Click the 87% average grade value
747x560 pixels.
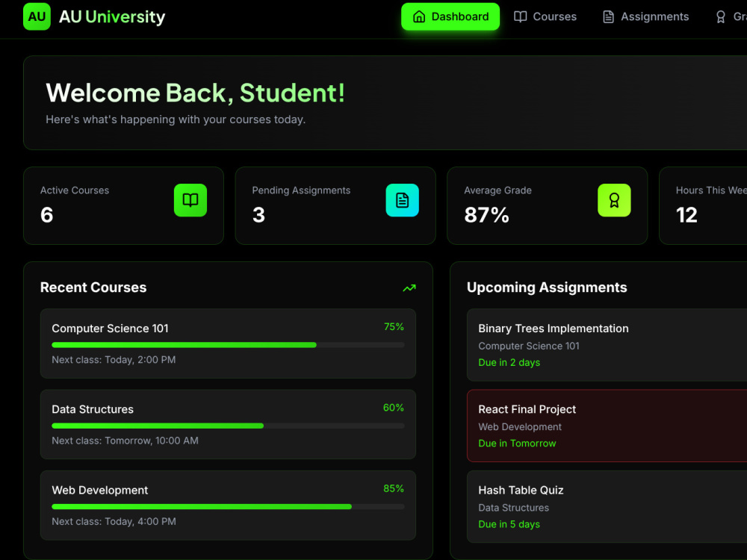486,215
